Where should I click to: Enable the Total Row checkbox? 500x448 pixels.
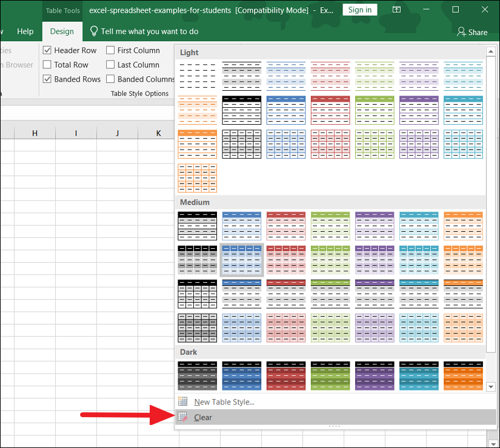(47, 64)
